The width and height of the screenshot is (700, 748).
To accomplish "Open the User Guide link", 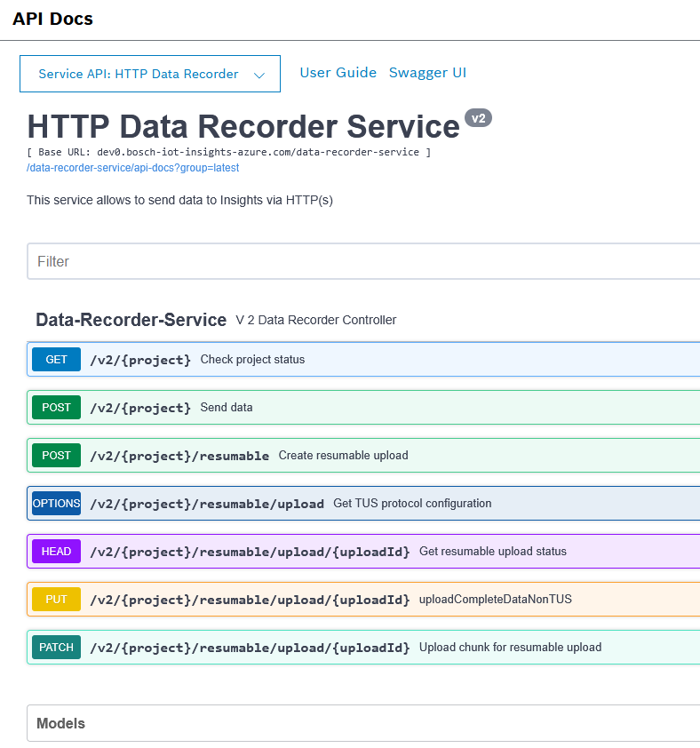I will tap(338, 73).
